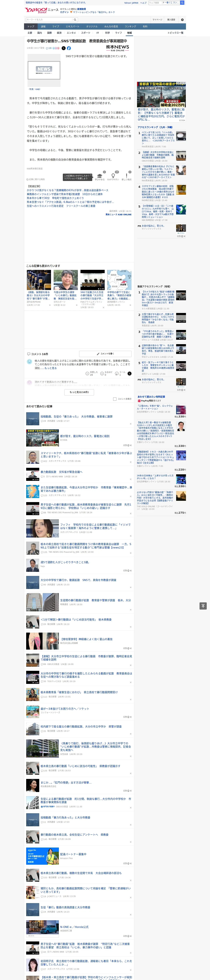Image resolution: width=210 pixels, height=980 pixels.
Task: Share first comment via X icon
Action: coord(130,373)
